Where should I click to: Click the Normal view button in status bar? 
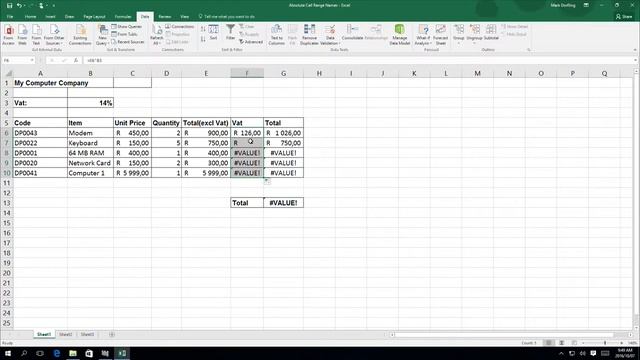pos(549,343)
